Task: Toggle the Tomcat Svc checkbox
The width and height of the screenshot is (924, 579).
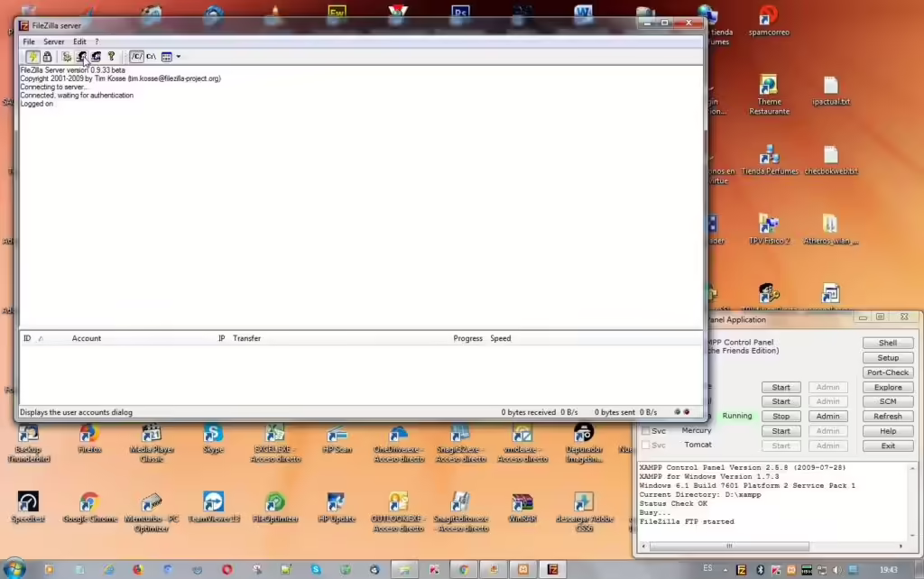Action: (646, 445)
